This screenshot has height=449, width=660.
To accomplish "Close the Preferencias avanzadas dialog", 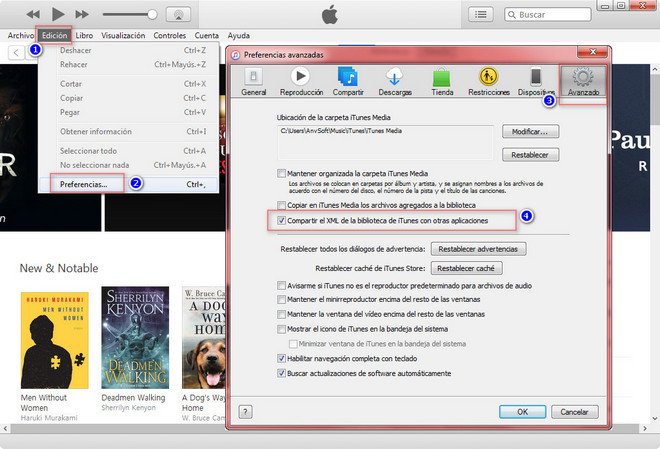I will pos(592,52).
